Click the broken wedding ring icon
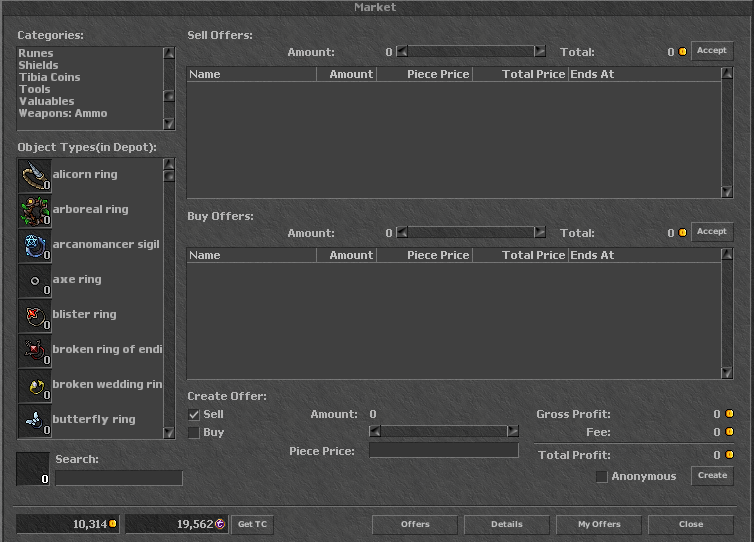This screenshot has width=754, height=542. click(x=35, y=386)
